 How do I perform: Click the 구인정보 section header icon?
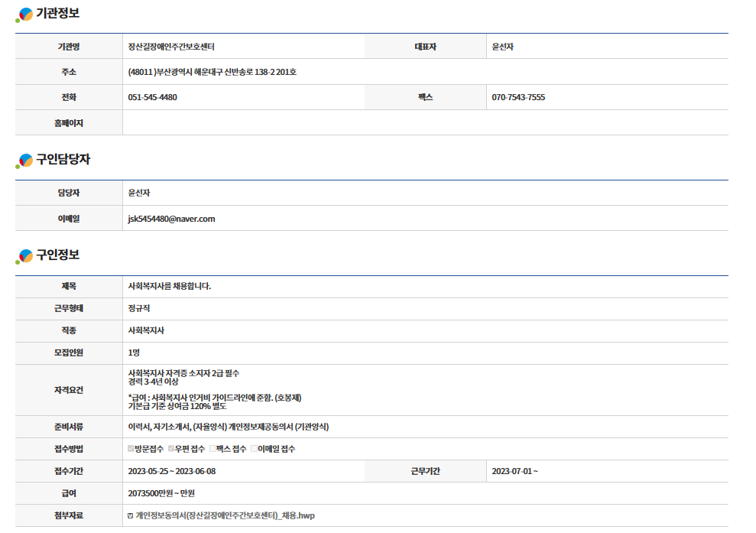point(25,256)
